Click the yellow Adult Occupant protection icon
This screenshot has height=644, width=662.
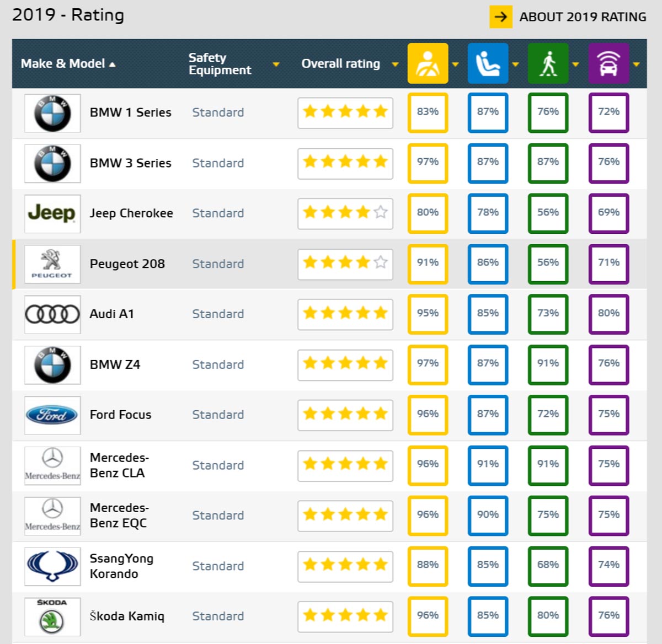coord(428,63)
